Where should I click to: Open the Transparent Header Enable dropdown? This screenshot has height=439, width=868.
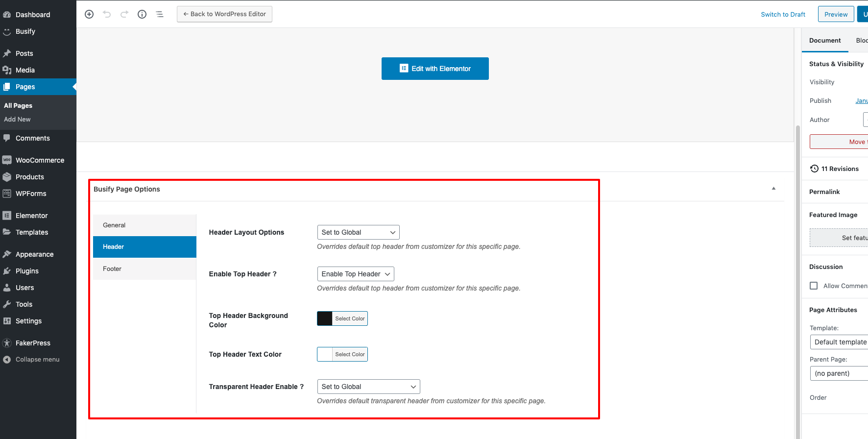click(368, 387)
